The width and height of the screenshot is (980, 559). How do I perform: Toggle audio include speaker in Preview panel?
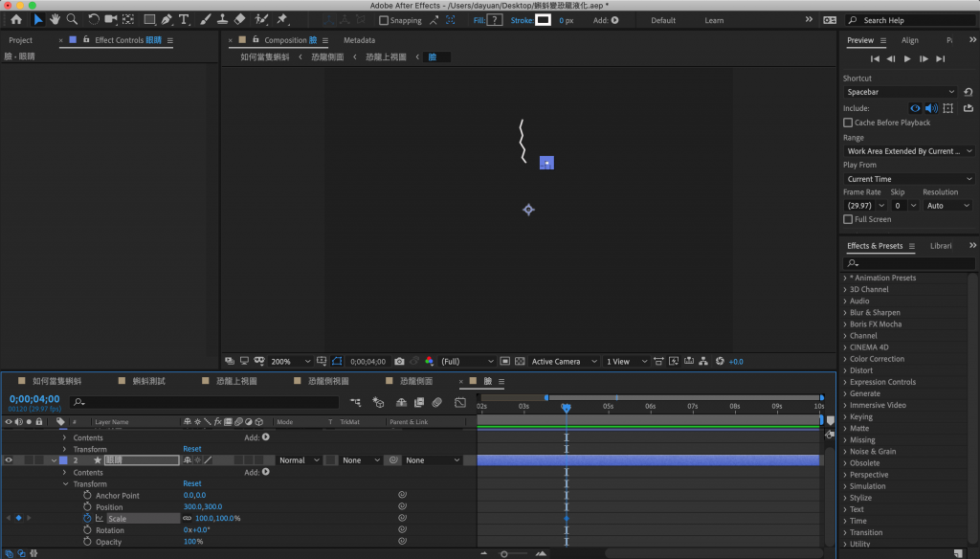[931, 108]
